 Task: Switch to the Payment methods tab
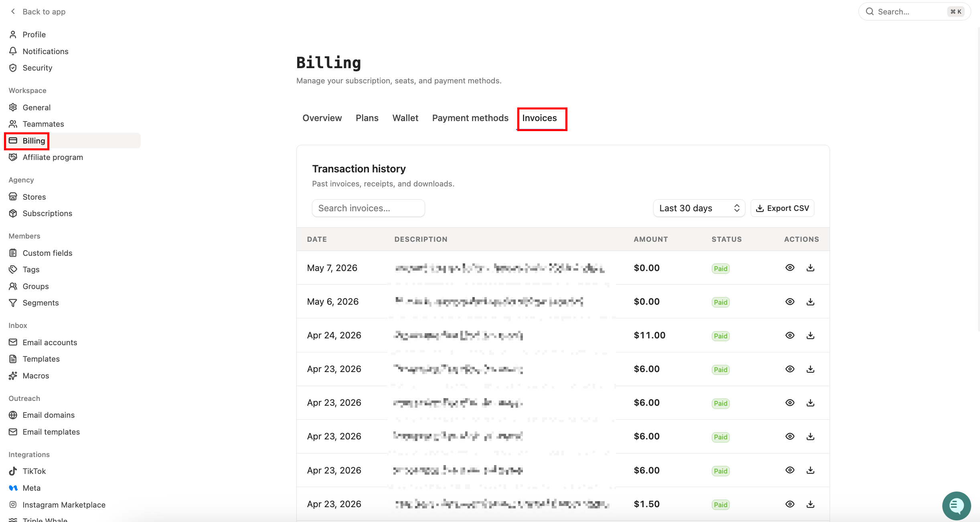pyautogui.click(x=470, y=118)
